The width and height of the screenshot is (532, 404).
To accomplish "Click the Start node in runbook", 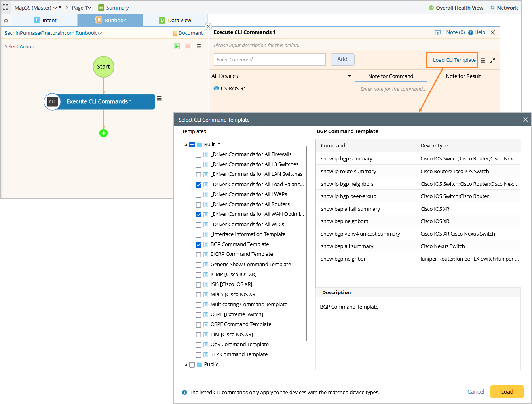I will coord(104,67).
